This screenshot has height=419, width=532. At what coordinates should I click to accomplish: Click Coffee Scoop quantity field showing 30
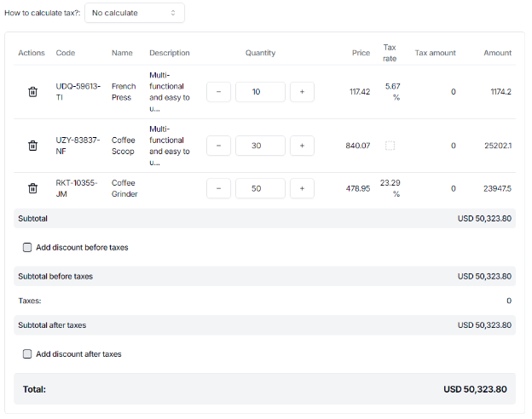260,146
